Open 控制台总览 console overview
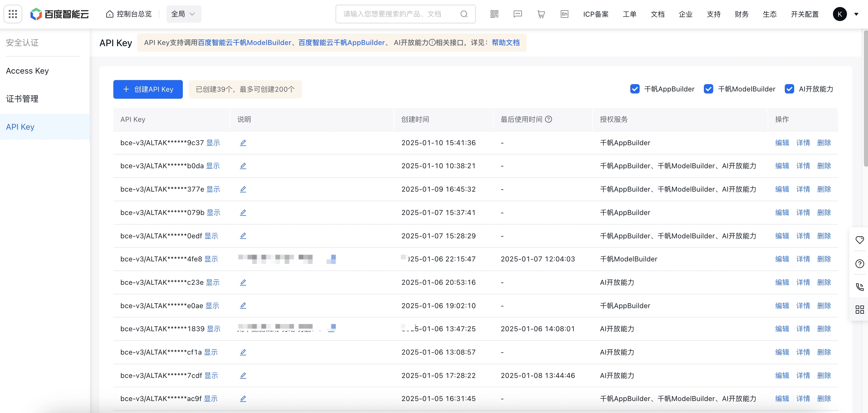This screenshot has height=413, width=868. point(129,14)
